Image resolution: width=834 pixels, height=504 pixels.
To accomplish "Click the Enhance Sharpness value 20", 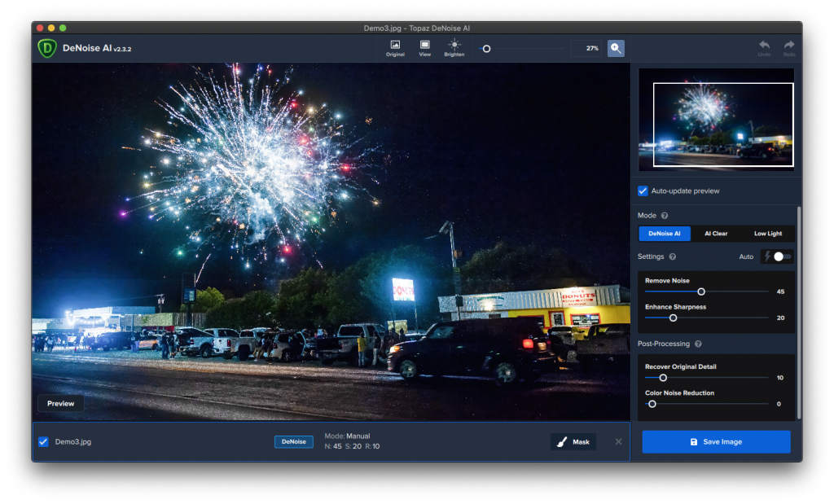I will point(780,318).
